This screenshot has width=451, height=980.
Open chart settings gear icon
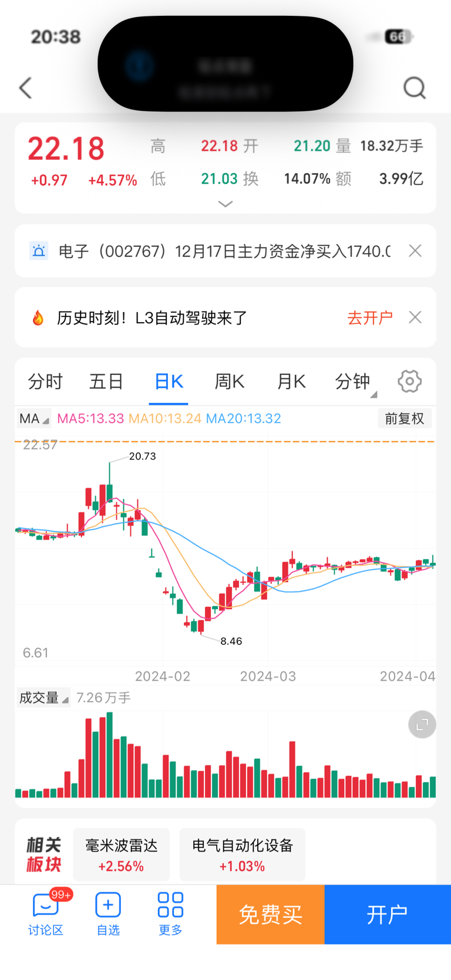click(x=409, y=381)
